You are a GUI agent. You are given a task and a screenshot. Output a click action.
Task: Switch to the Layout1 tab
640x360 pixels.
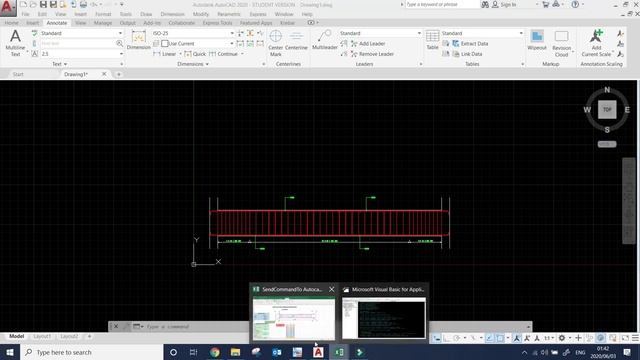42,336
